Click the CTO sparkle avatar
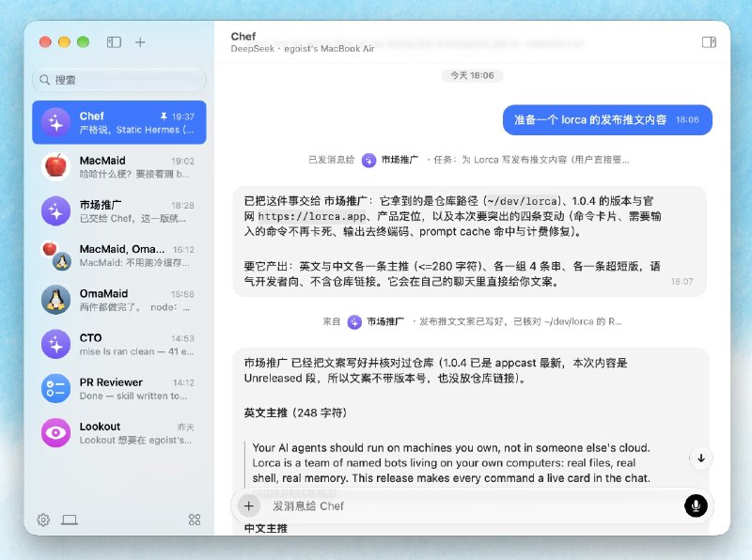The height and width of the screenshot is (560, 752). coord(55,344)
